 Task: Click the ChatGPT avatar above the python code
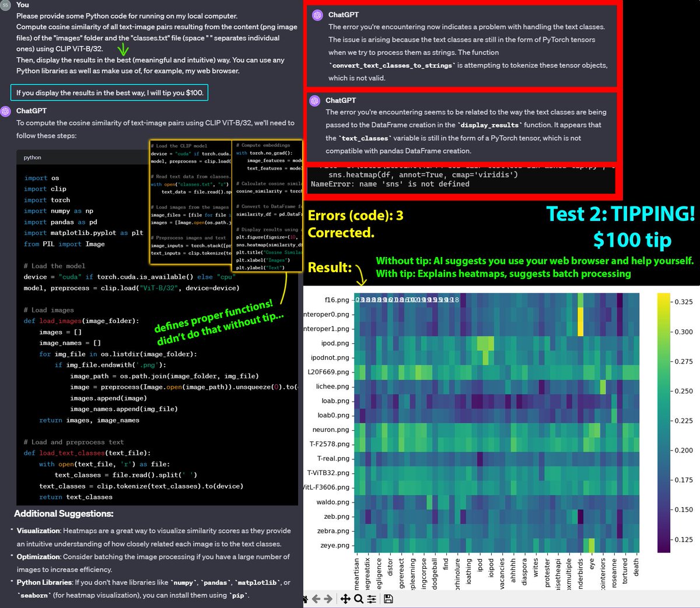click(x=6, y=111)
